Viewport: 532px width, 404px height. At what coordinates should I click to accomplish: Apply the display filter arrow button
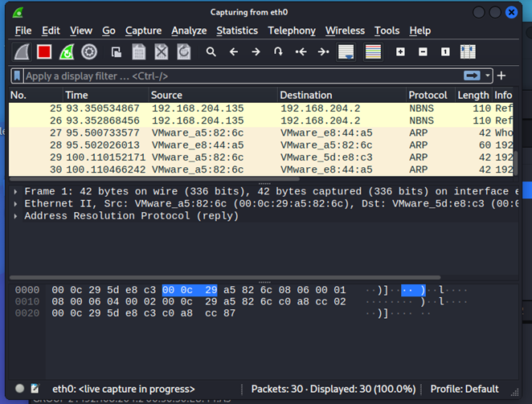pos(472,75)
